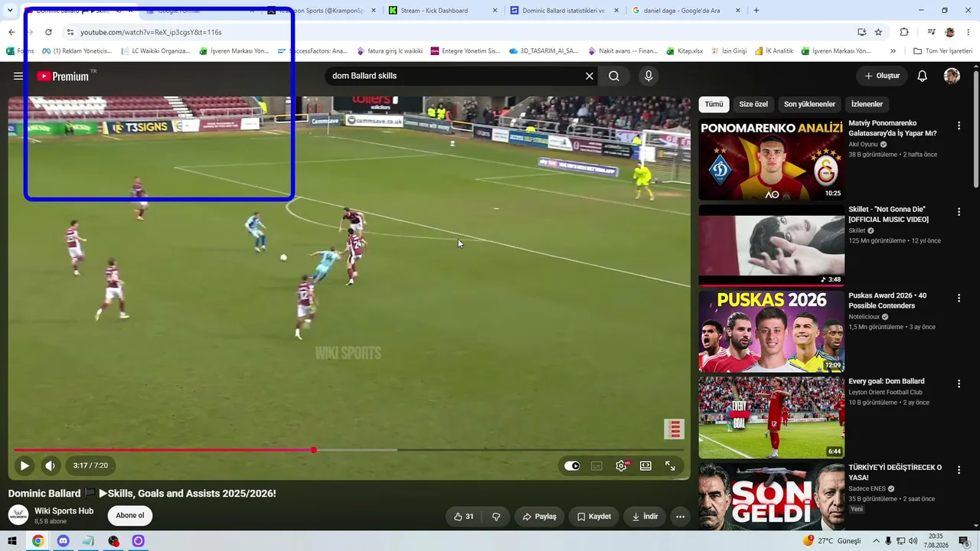Viewport: 980px width, 551px height.
Task: Like the video with thumbs up
Action: (x=463, y=517)
